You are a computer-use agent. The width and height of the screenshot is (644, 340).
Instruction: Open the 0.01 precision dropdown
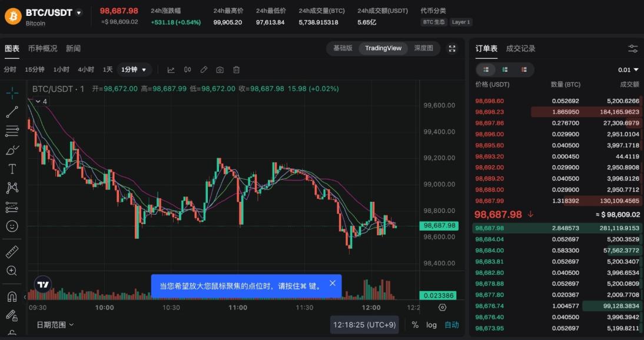click(626, 69)
